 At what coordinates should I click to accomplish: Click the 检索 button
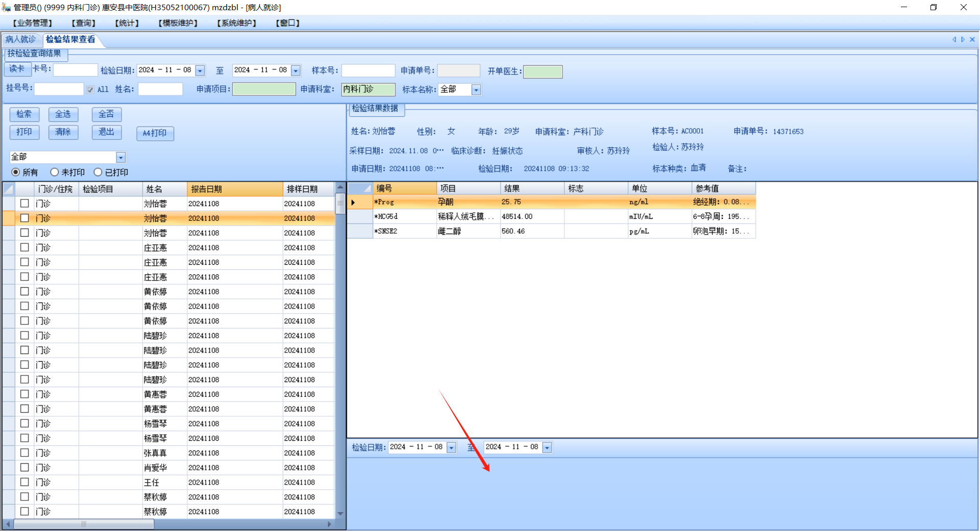pyautogui.click(x=24, y=114)
